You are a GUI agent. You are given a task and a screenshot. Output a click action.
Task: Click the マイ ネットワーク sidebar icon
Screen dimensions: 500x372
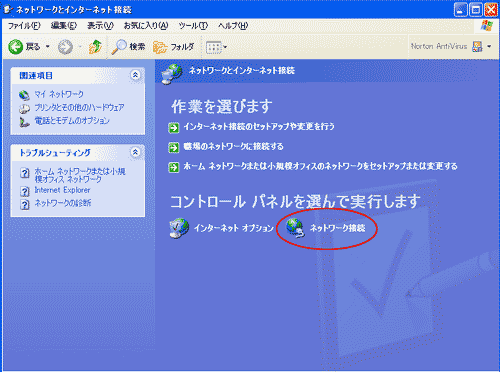(24, 95)
